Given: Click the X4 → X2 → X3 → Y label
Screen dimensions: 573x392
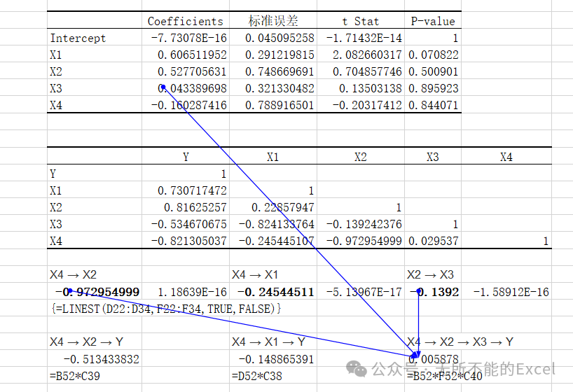Looking at the screenshot, I should coord(460,342).
